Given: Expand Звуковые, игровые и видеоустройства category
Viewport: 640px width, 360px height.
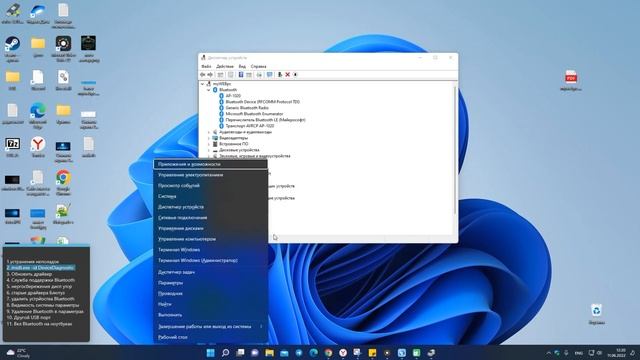Looking at the screenshot, I should 209,156.
